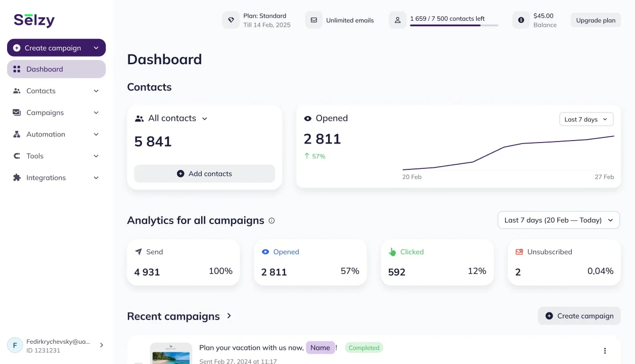Viewport: 635px width, 364px height.
Task: Switch to the Dashboard sidebar item
Action: [44, 69]
